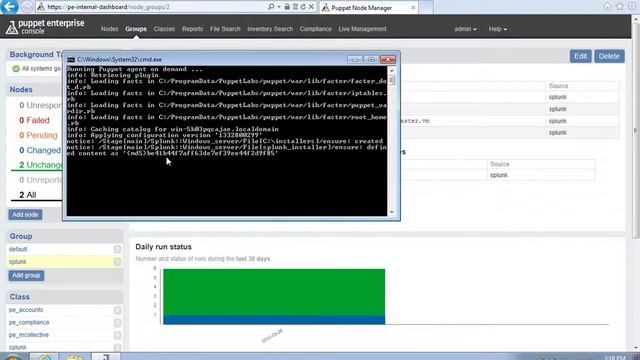Click the count badge in splunk group row
Screen dimensions: 640x360
pyautogui.click(x=117, y=262)
